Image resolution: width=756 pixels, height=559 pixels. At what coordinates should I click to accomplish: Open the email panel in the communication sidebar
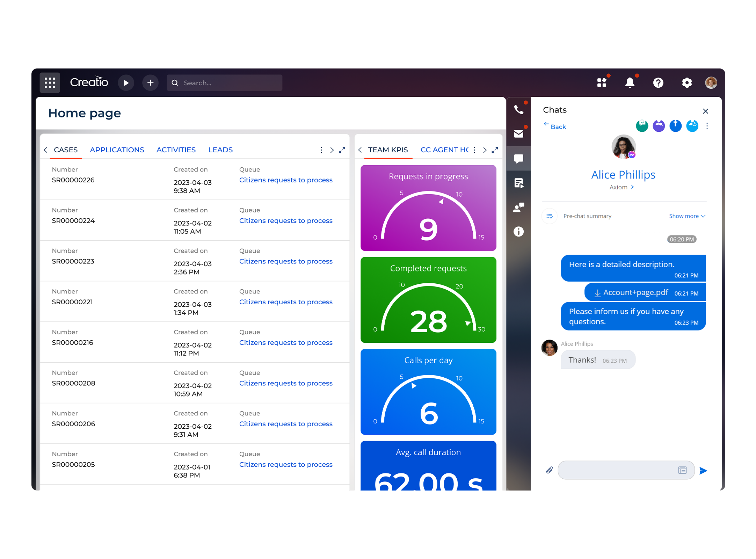click(x=518, y=133)
